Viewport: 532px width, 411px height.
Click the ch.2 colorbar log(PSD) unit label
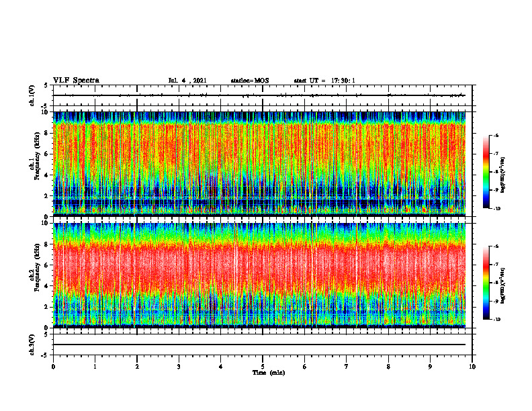point(504,286)
